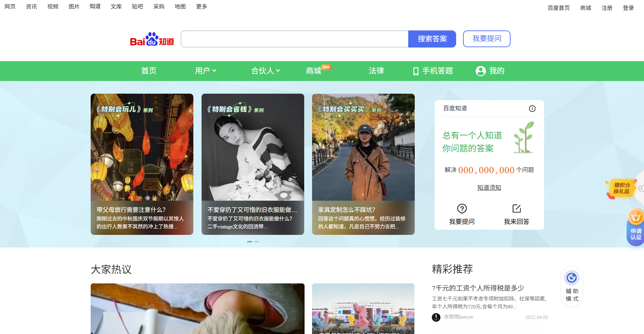
Task: Click the edit pencil icon above 我来回答
Action: point(517,209)
